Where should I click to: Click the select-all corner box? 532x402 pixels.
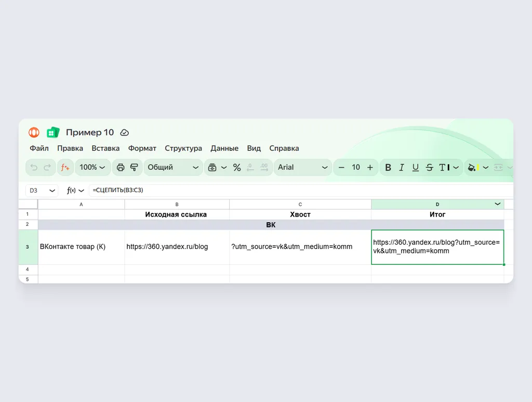tap(28, 204)
